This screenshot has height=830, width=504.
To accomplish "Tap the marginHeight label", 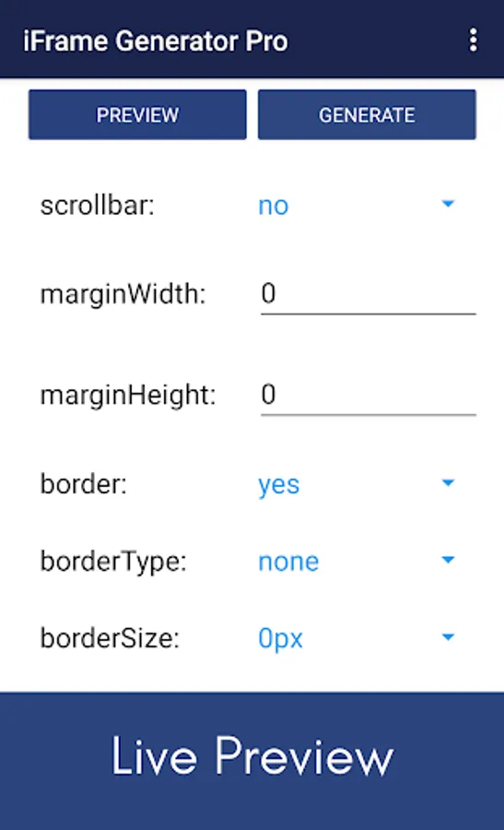I will (x=128, y=395).
